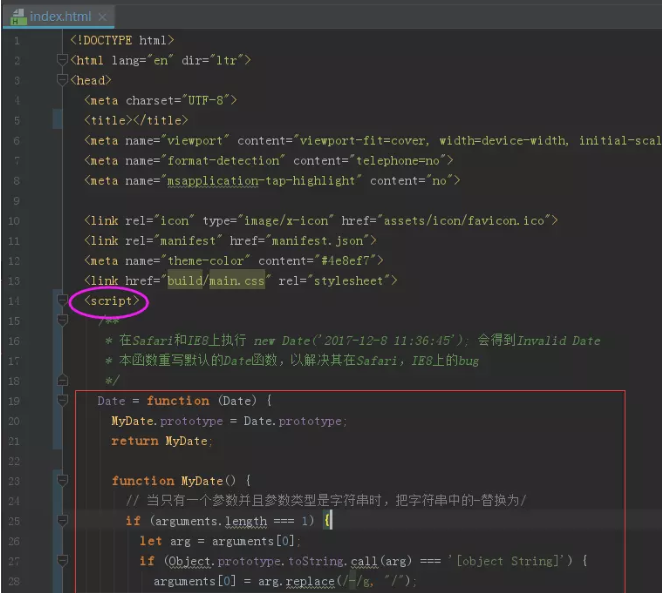Fold the if arguments.length block on line 25
This screenshot has width=662, height=593.
pos(62,520)
